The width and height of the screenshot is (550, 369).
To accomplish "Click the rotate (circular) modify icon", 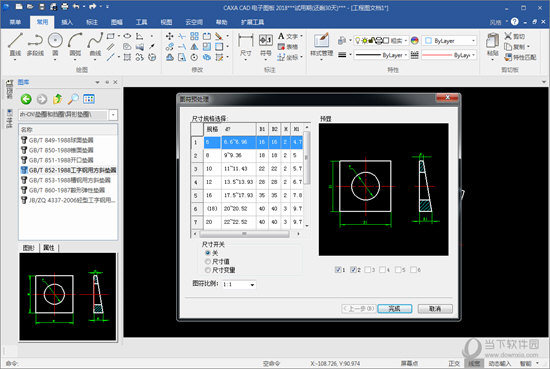I will (x=194, y=57).
